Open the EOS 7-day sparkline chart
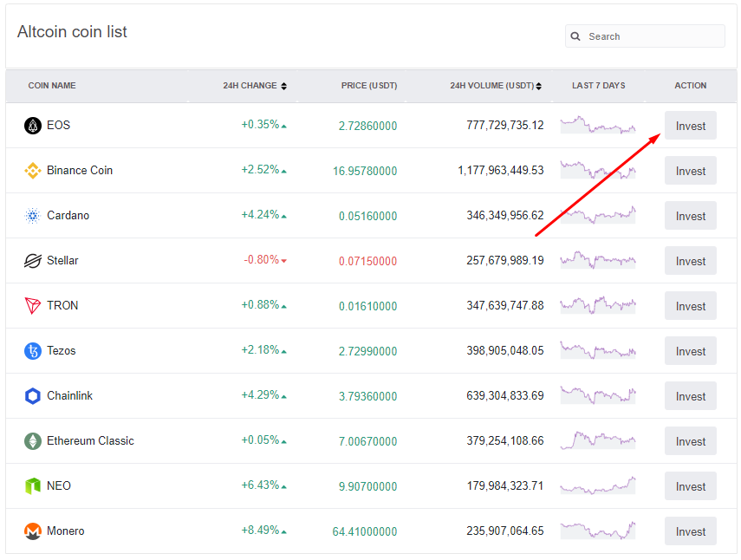Screen dimensions: 741x560 point(598,125)
